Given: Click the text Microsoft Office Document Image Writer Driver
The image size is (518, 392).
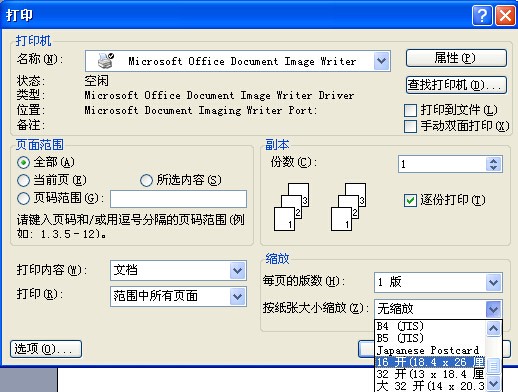Looking at the screenshot, I should (219, 96).
